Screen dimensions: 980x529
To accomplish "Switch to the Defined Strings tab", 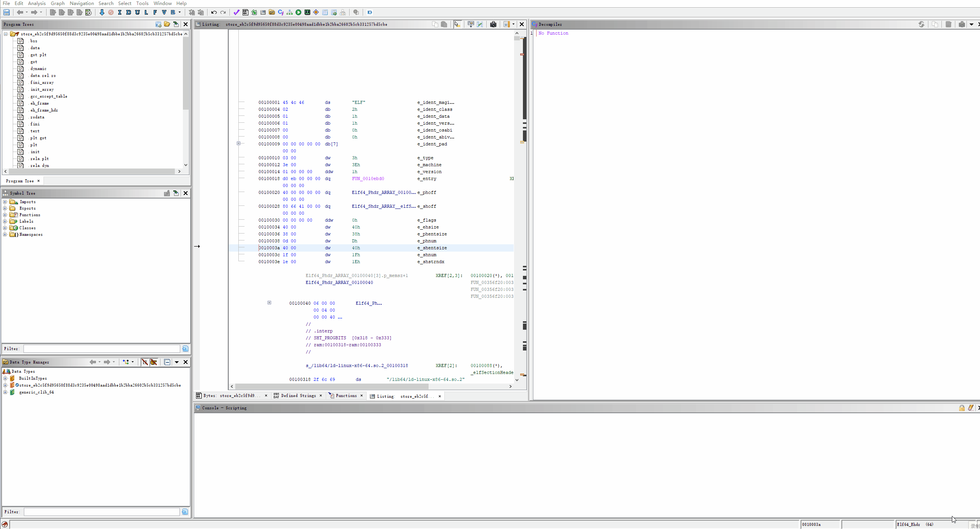I will pyautogui.click(x=298, y=395).
